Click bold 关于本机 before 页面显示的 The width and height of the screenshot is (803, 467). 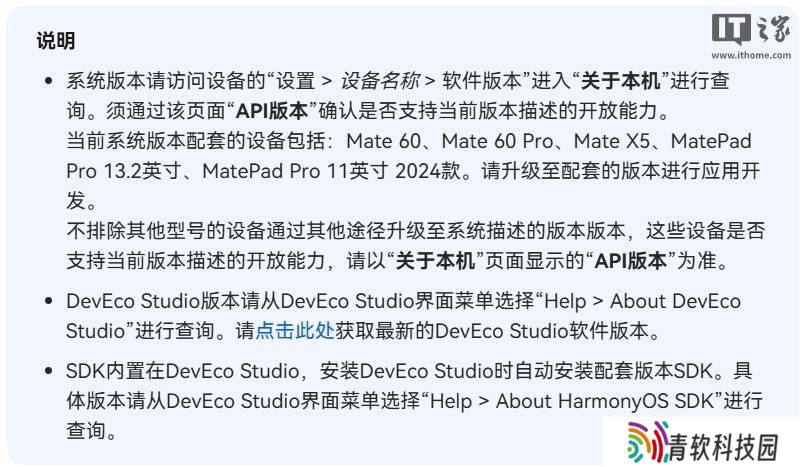click(435, 261)
